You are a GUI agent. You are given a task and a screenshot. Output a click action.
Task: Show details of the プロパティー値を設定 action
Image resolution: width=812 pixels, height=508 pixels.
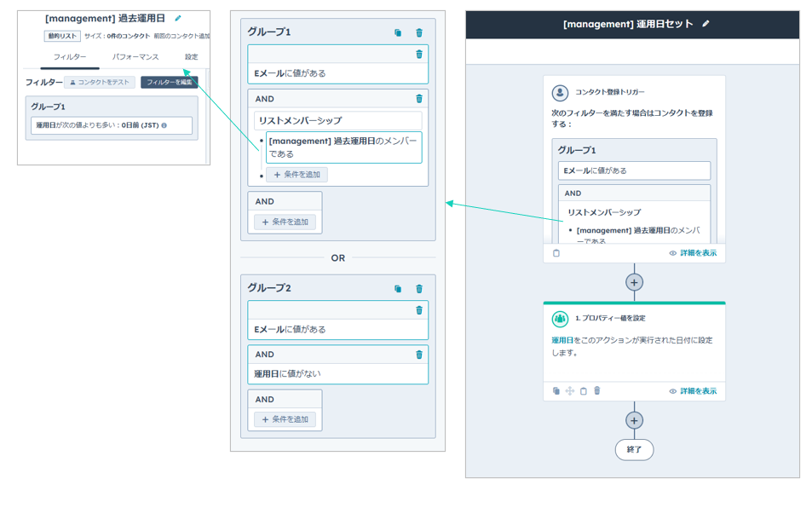tap(693, 391)
